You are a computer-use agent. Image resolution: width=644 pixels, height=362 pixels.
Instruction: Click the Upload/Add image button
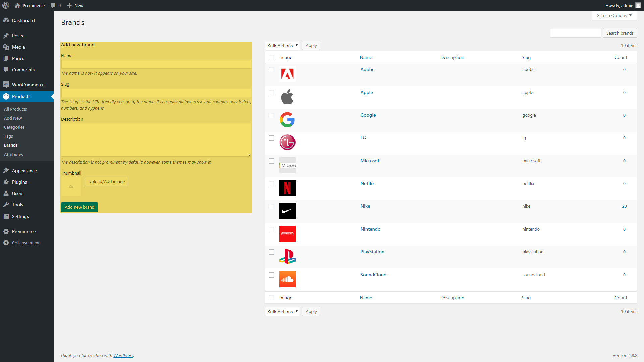pyautogui.click(x=106, y=181)
